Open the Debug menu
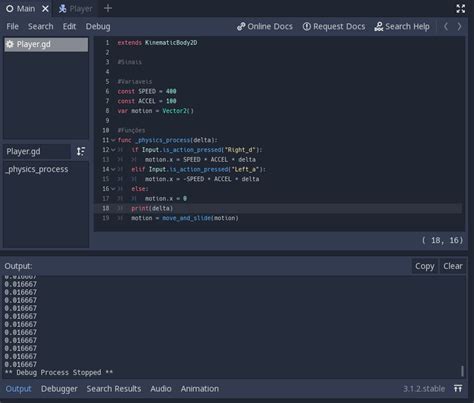This screenshot has height=403, width=474. click(x=98, y=26)
